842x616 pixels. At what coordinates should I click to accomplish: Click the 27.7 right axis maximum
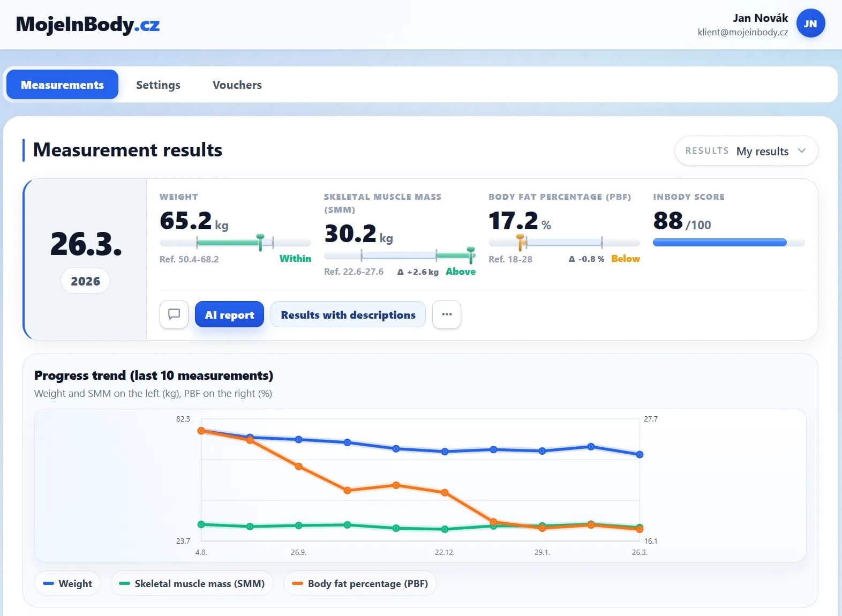point(651,419)
